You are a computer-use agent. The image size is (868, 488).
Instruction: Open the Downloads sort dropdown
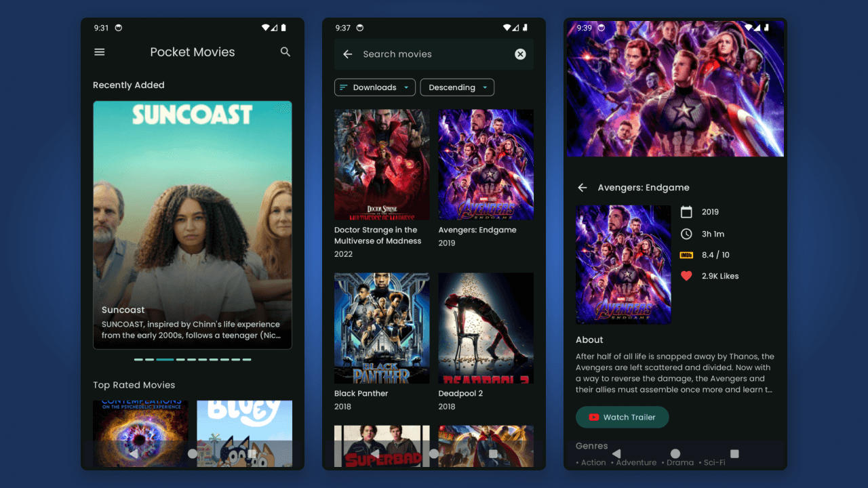[374, 87]
